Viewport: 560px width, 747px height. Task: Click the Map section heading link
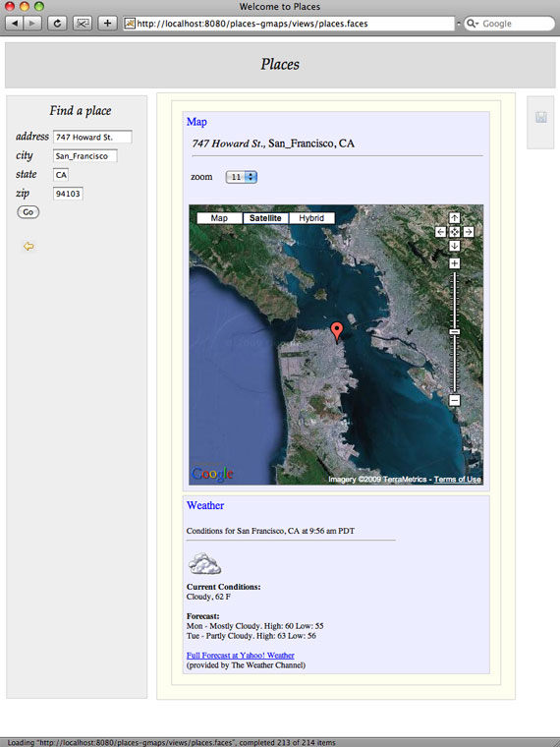point(196,122)
